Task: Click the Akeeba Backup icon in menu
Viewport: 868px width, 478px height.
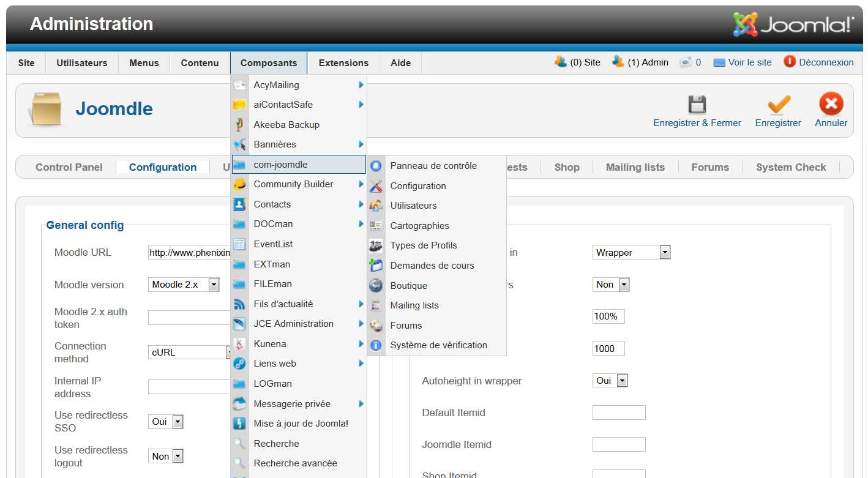Action: click(x=239, y=125)
